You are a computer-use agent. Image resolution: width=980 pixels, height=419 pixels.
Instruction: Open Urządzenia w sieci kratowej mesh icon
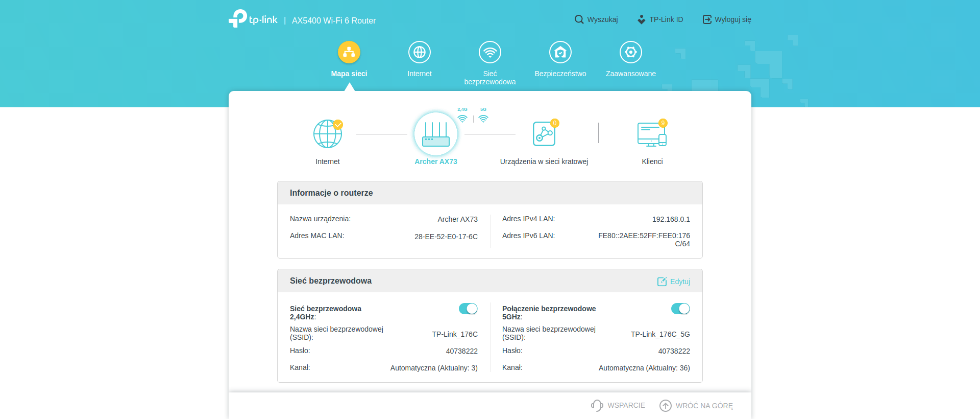tap(544, 134)
